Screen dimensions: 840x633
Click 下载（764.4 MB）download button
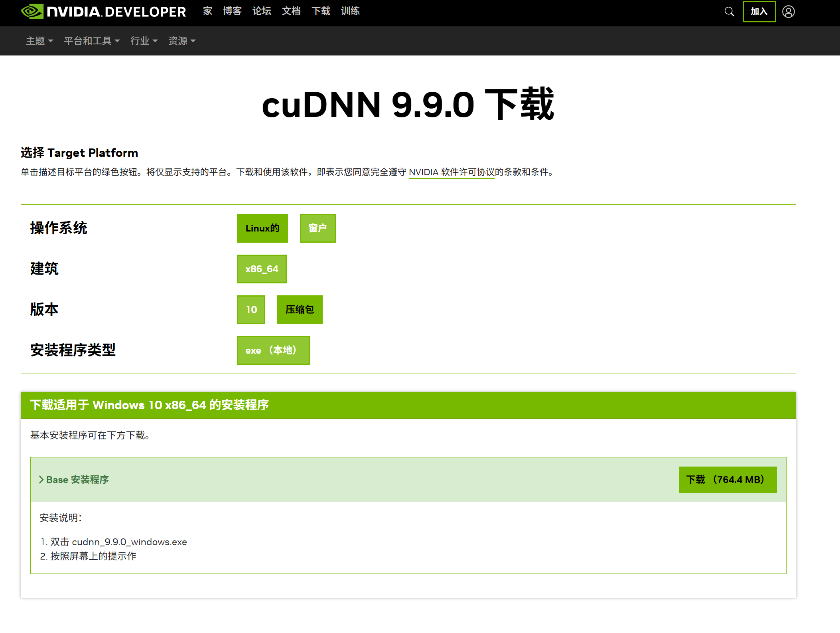728,479
